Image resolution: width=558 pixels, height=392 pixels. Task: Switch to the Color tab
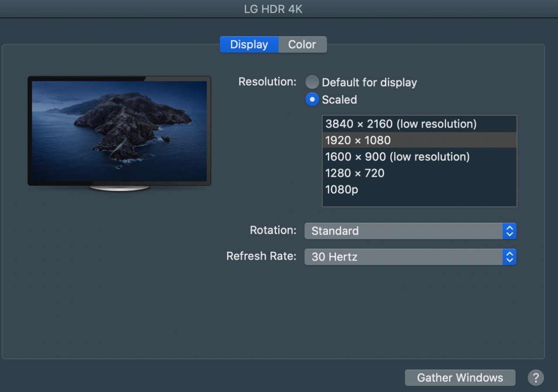tap(302, 44)
